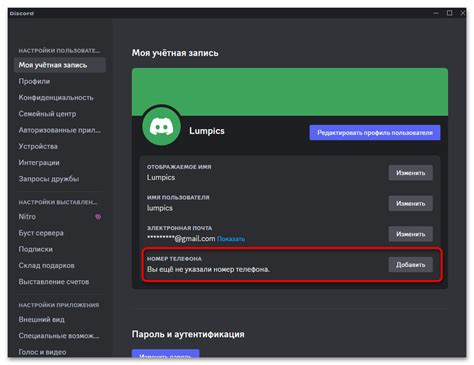The width and height of the screenshot is (474, 365).
Task: Click the purple Nitro badge icon
Action: [x=98, y=217]
